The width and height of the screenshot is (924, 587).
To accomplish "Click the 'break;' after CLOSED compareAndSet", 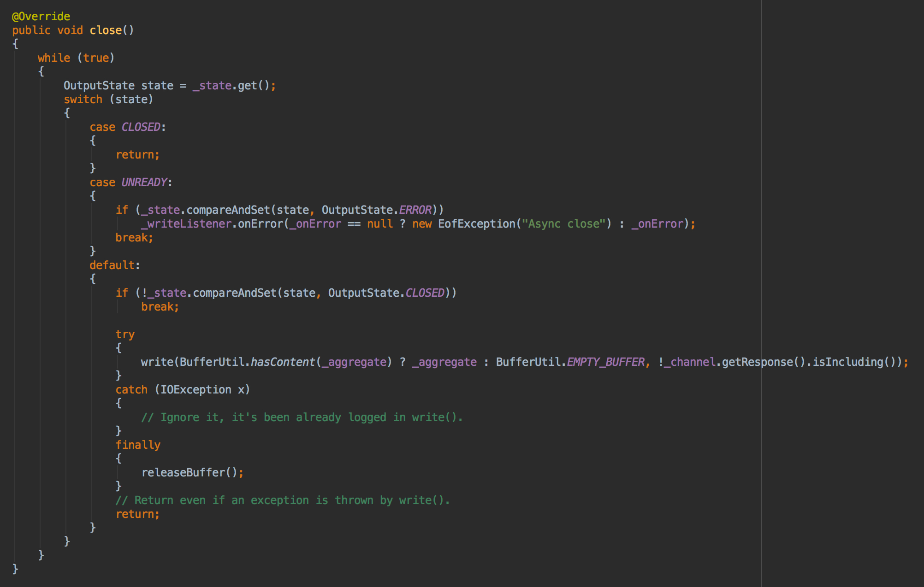I will click(x=160, y=307).
